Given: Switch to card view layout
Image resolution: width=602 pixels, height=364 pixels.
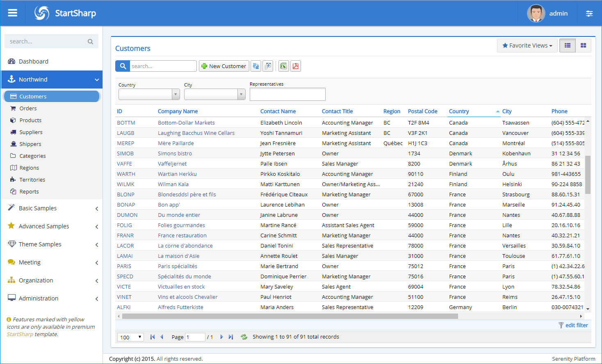Looking at the screenshot, I should (x=583, y=45).
